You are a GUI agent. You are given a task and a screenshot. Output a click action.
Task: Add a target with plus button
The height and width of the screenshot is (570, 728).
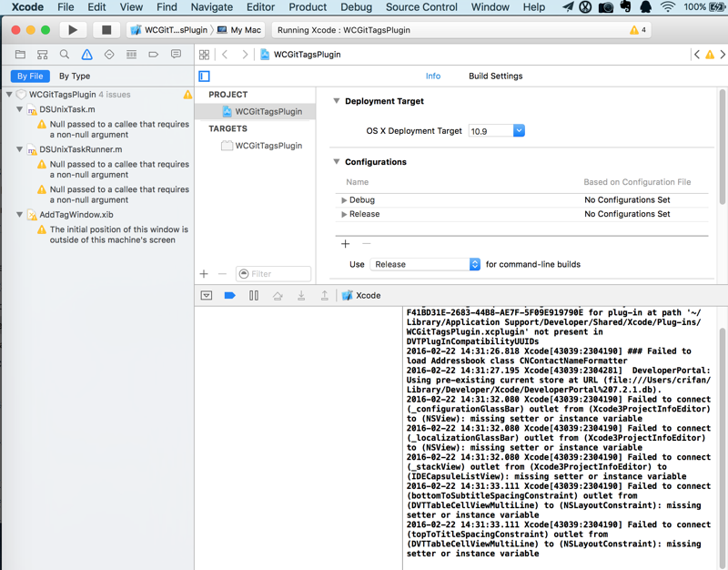[204, 274]
